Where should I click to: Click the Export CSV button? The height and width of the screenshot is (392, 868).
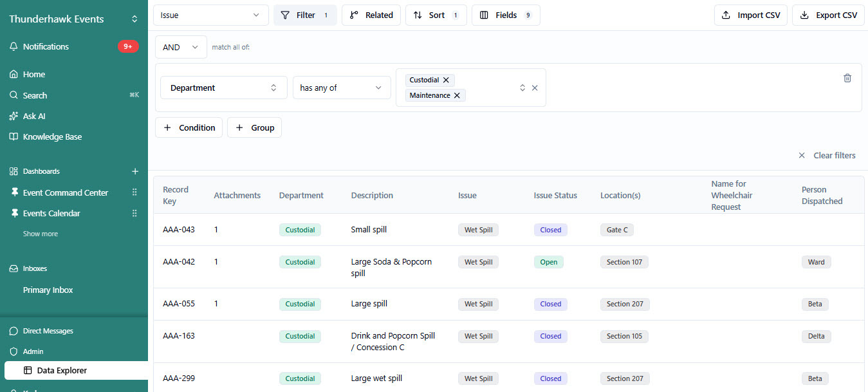[828, 15]
